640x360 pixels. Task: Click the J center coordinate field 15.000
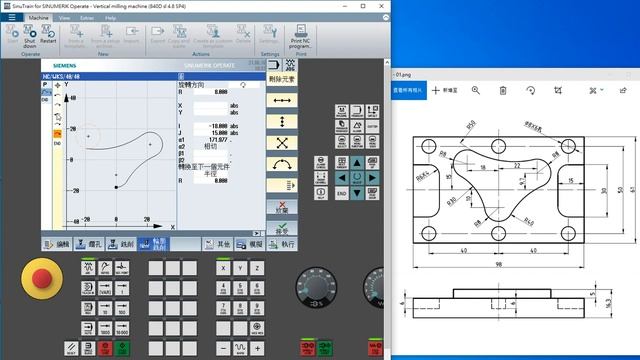(211, 133)
